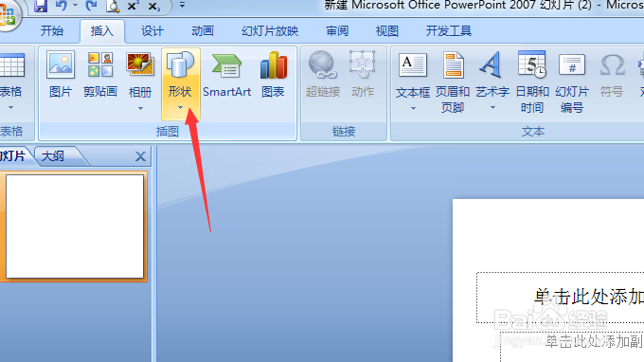The width and height of the screenshot is (644, 362).
Task: Click the subtitle placeholder 单击此处添加副
Action: pos(594,341)
